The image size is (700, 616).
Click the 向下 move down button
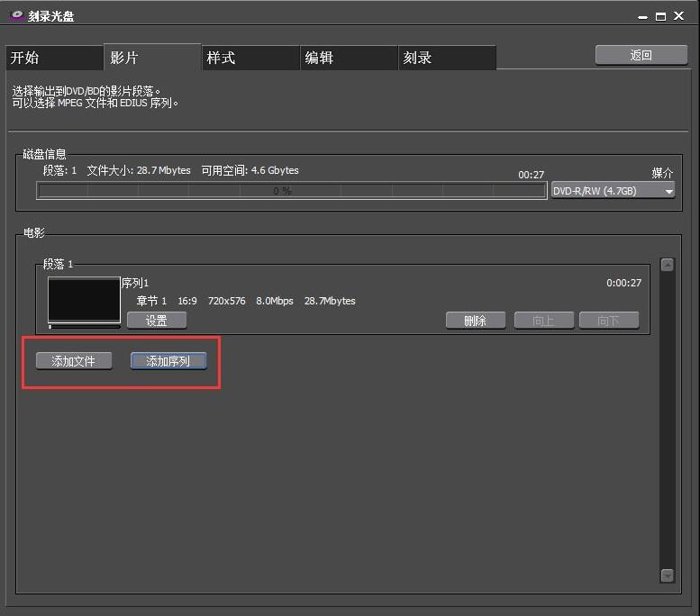click(x=609, y=321)
